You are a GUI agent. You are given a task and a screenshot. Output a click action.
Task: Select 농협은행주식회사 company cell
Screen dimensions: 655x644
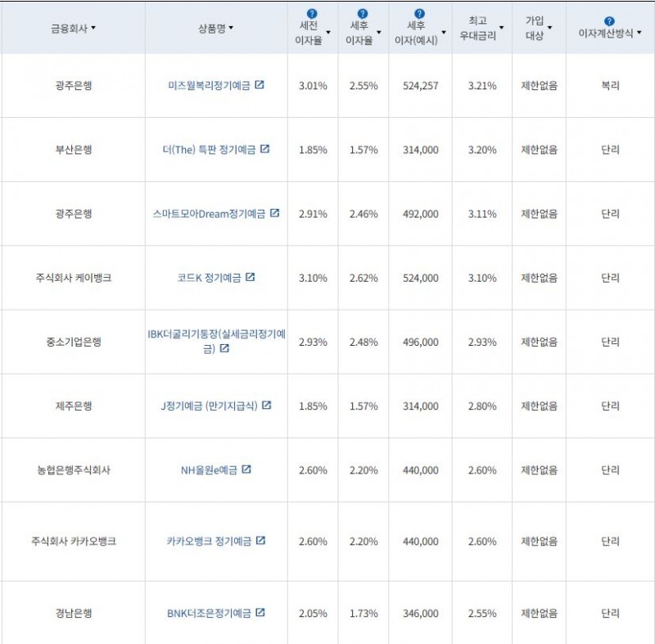[74, 470]
